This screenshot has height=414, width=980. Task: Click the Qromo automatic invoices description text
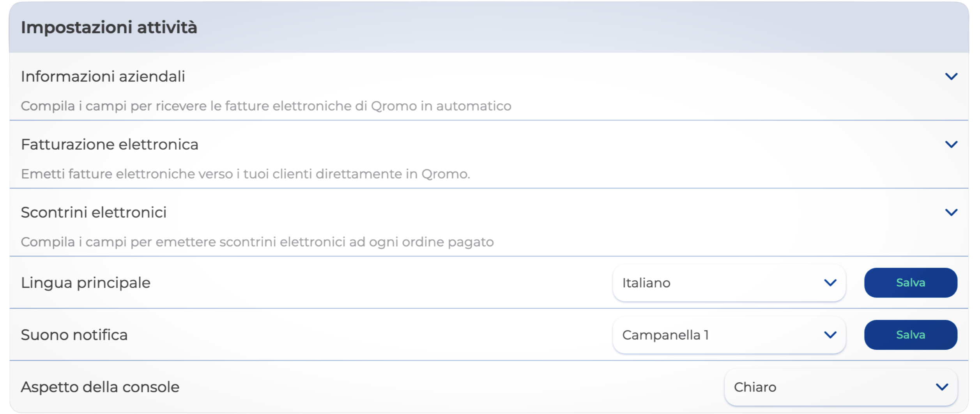tap(266, 106)
